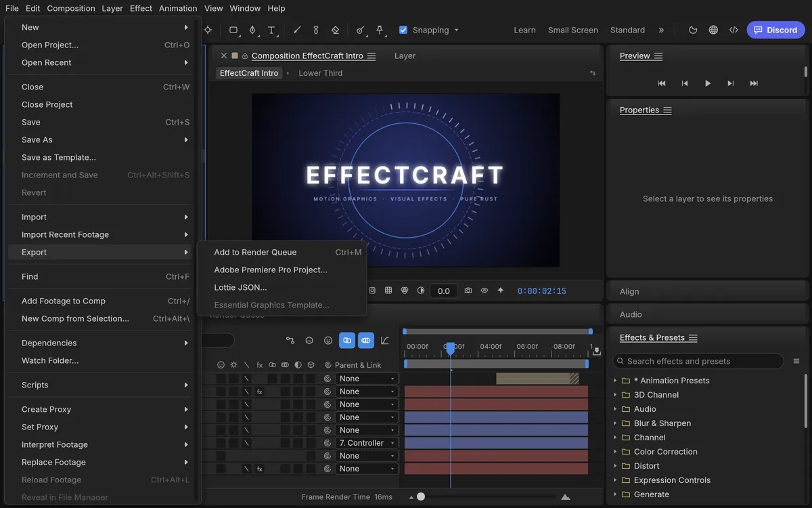Open Effects & Presets list options icon
Viewport: 812px width, 508px height.
pos(796,361)
